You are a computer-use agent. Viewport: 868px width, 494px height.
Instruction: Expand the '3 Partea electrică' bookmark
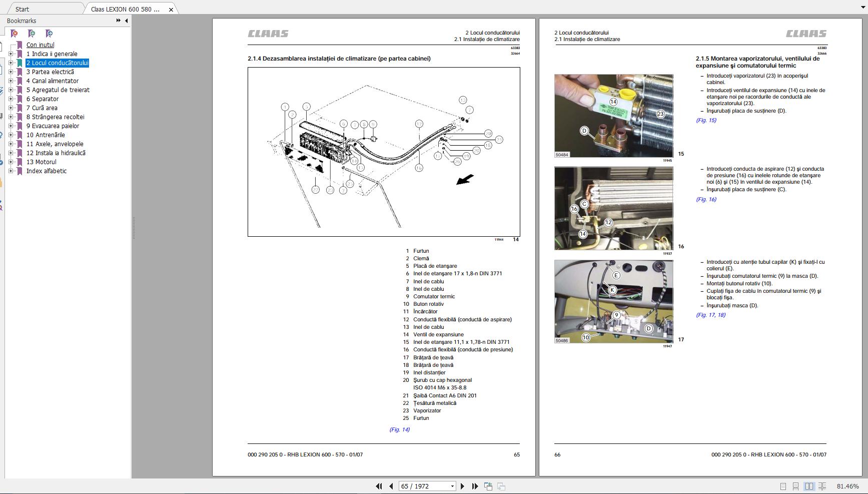tap(11, 72)
